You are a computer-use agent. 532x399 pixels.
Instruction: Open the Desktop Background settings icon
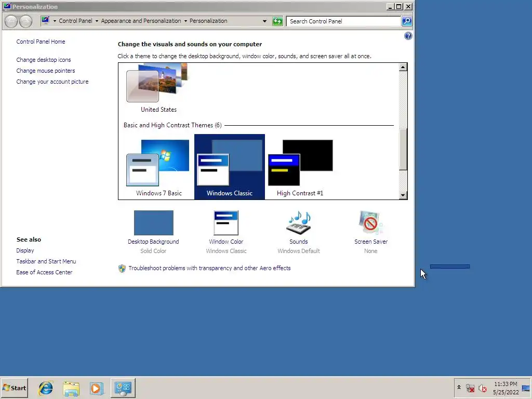tap(153, 222)
